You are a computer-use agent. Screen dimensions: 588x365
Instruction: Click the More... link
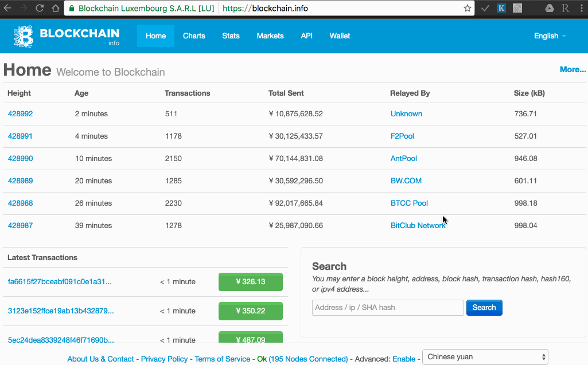point(573,69)
